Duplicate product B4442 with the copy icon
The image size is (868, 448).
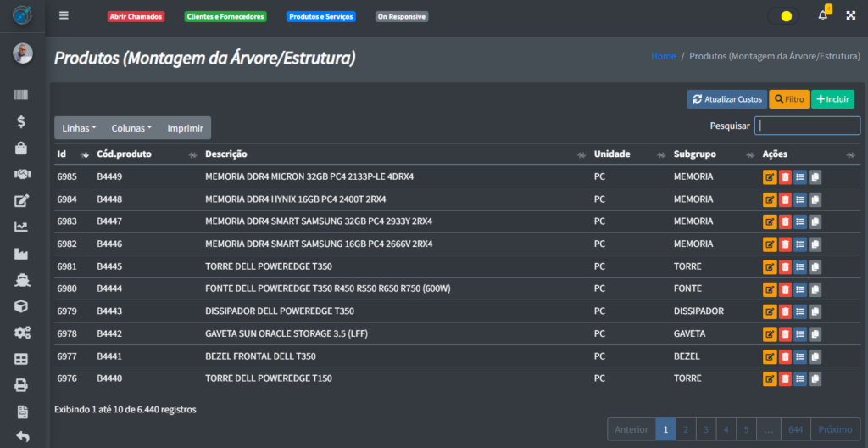815,334
